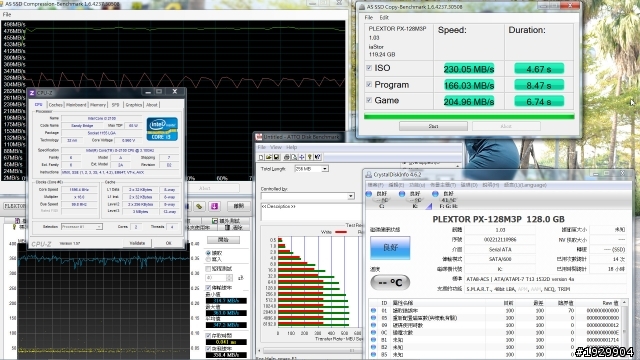
Task: Toggle the burst rate checkbox in HD Tune
Action: click(x=208, y=349)
